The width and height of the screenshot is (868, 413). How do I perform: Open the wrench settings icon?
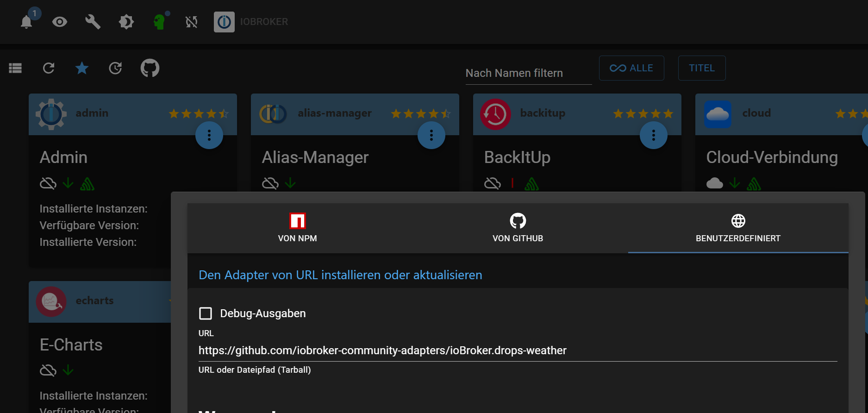(93, 22)
